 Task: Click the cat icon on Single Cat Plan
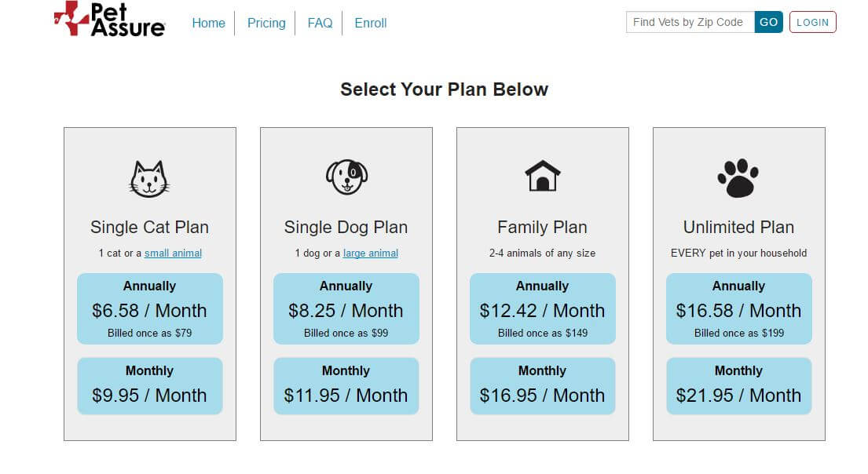coord(149,178)
